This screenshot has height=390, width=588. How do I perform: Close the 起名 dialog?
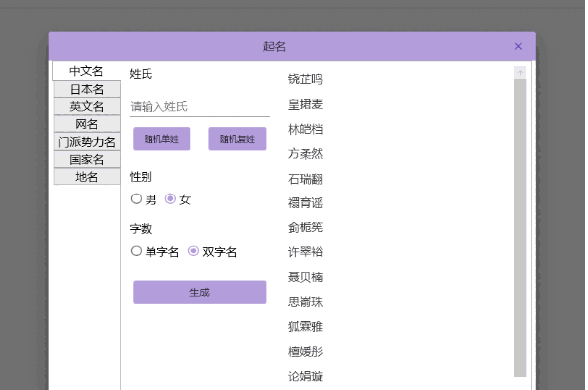(518, 46)
